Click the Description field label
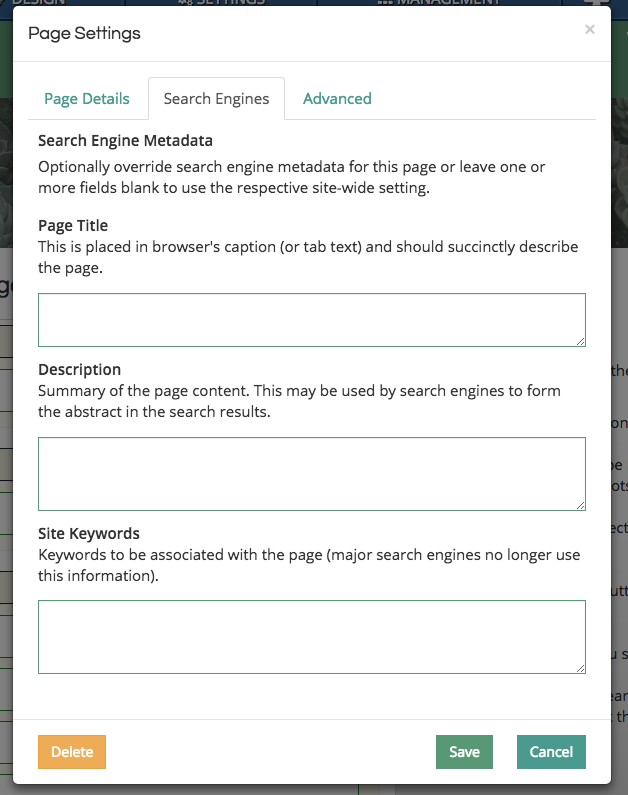Viewport: 628px width, 795px height. pyautogui.click(x=79, y=370)
